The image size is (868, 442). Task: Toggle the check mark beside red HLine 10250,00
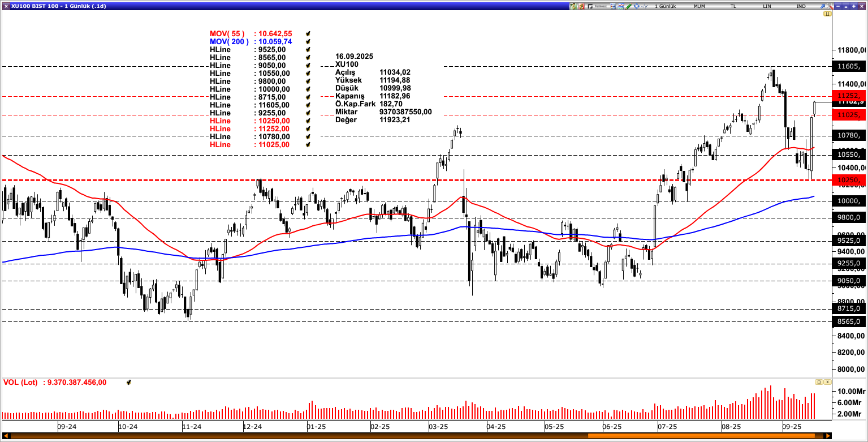click(x=308, y=121)
